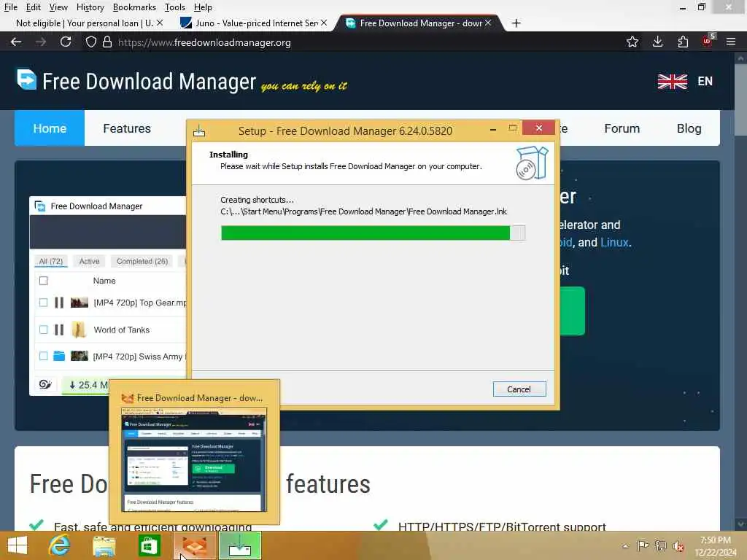Viewport: 747px width, 560px height.
Task: Click the uBlock Origin extension icon
Action: (x=707, y=42)
